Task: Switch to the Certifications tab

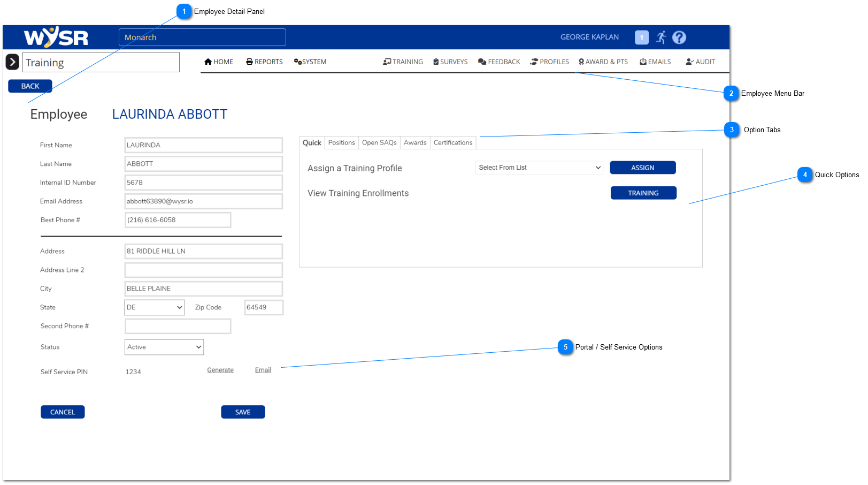Action: (x=452, y=142)
